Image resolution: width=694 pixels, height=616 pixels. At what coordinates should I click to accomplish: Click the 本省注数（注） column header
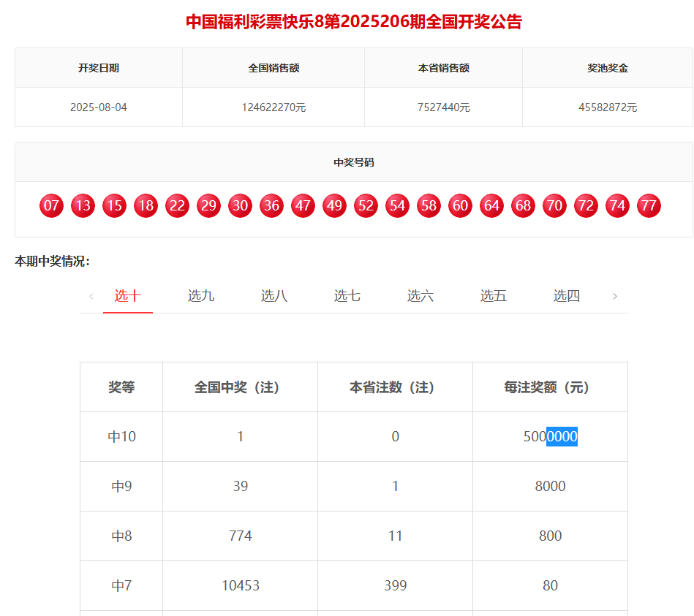(395, 387)
